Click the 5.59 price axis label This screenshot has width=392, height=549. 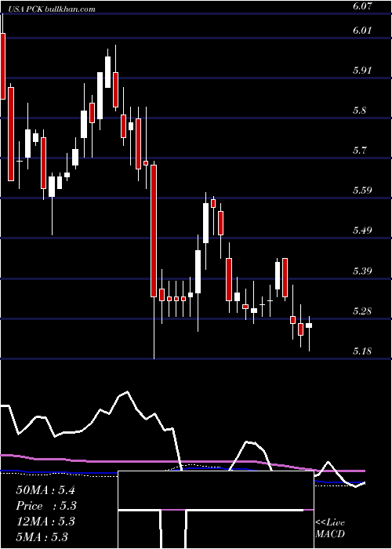tap(361, 191)
